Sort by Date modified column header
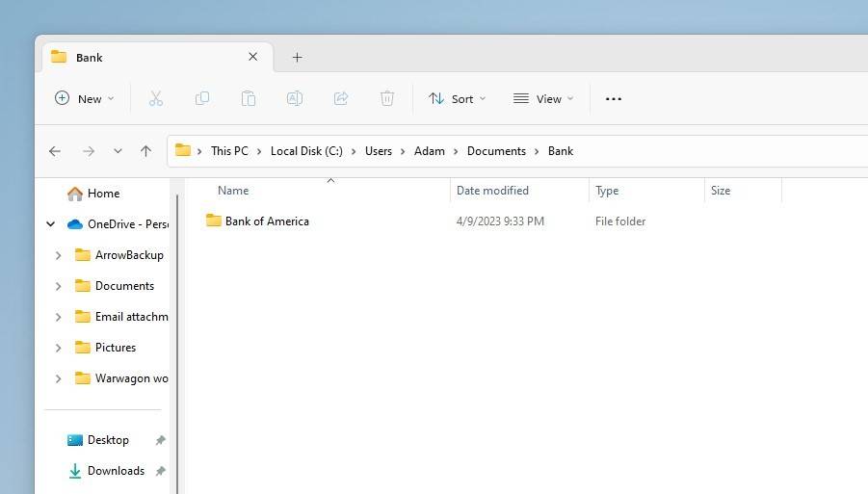Image resolution: width=868 pixels, height=494 pixels. pyautogui.click(x=492, y=191)
